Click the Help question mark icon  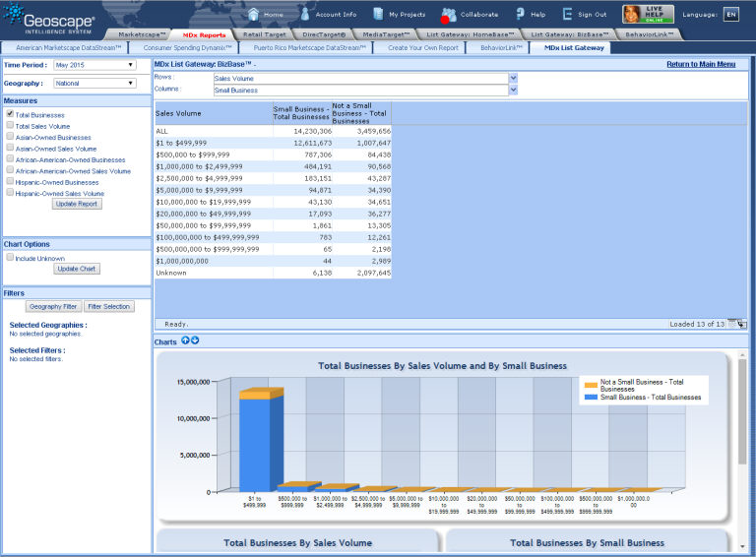tap(520, 14)
